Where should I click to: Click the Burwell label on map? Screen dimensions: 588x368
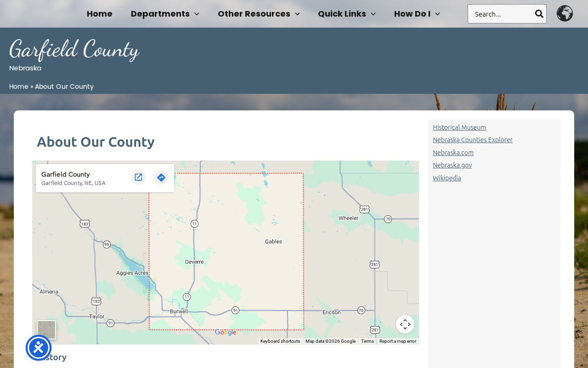click(x=179, y=311)
